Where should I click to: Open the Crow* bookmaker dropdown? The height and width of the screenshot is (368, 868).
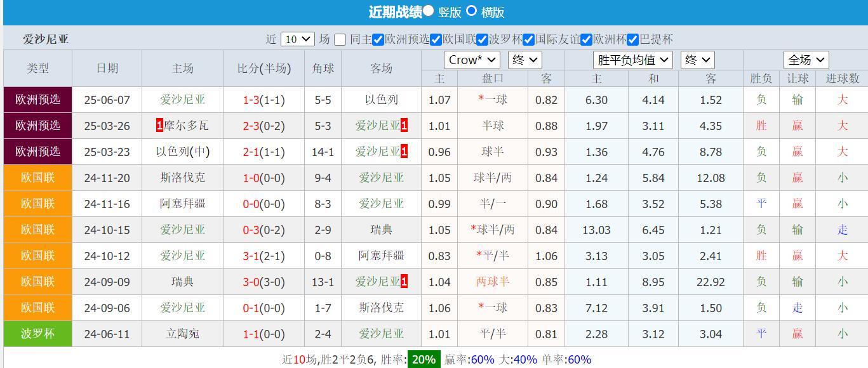tap(471, 60)
